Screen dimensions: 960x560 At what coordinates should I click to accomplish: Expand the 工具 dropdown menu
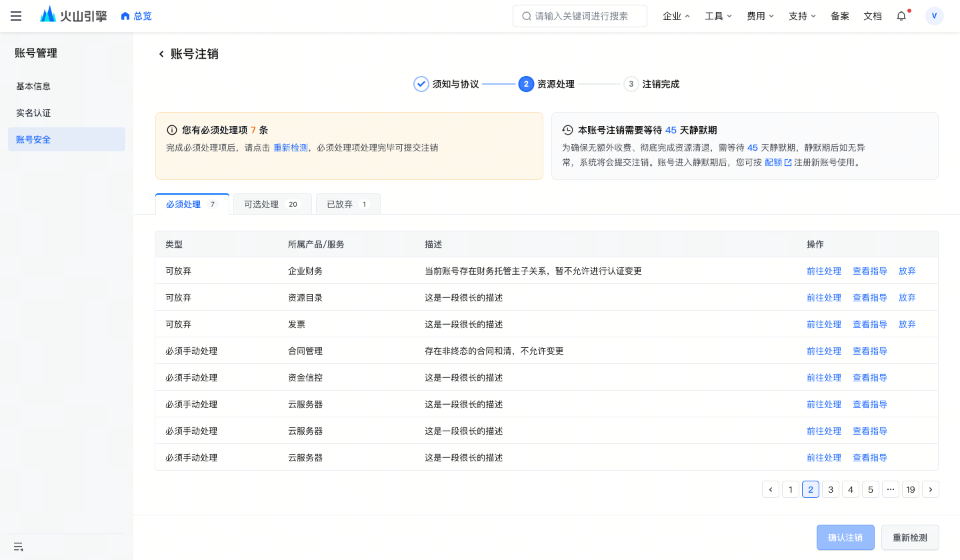718,16
